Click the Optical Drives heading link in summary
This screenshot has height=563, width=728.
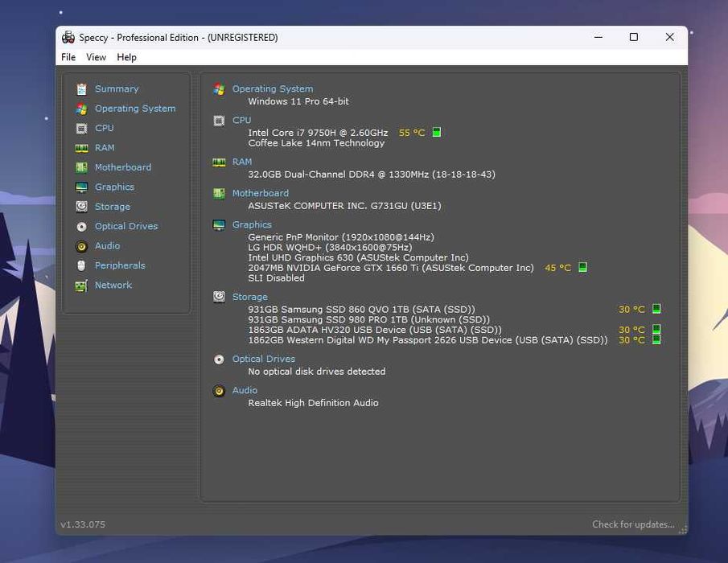pos(264,359)
